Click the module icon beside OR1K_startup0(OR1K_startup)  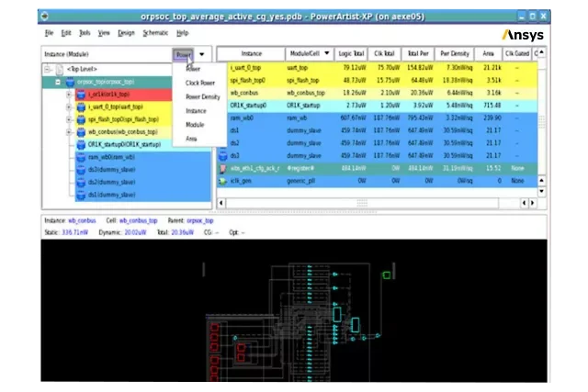point(81,145)
